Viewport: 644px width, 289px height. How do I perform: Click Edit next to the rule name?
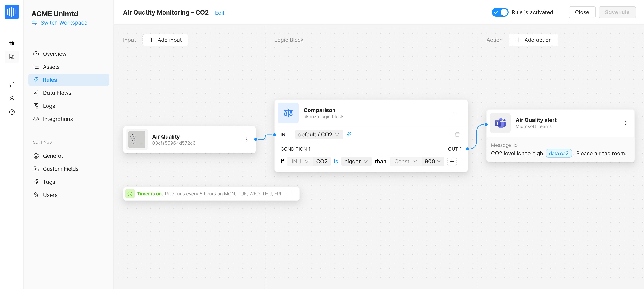click(219, 13)
